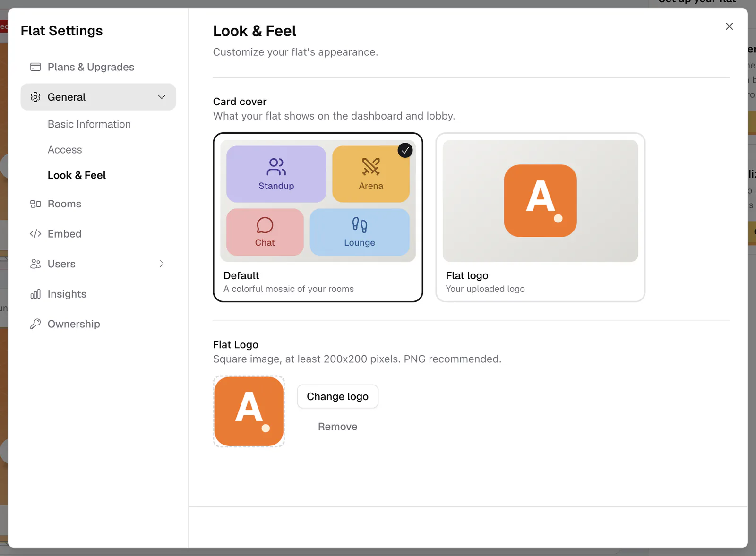Open the Access settings page
This screenshot has height=556, width=756.
coord(65,150)
